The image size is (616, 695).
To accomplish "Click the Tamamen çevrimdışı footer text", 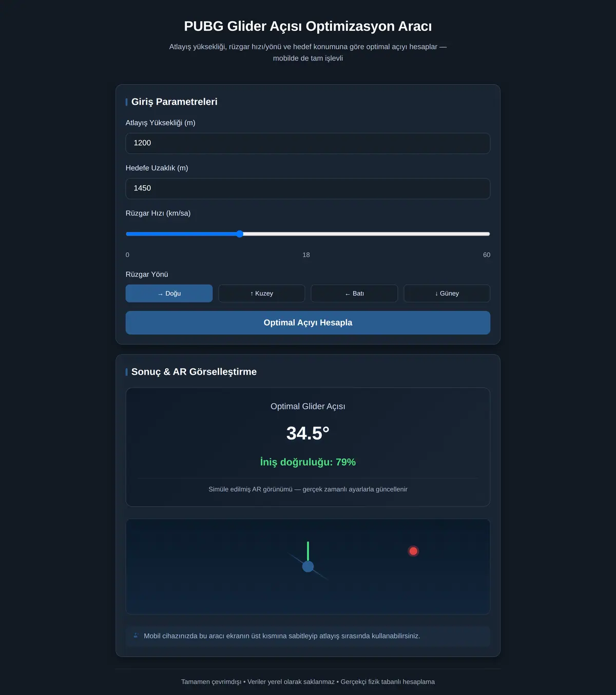I will pyautogui.click(x=308, y=682).
